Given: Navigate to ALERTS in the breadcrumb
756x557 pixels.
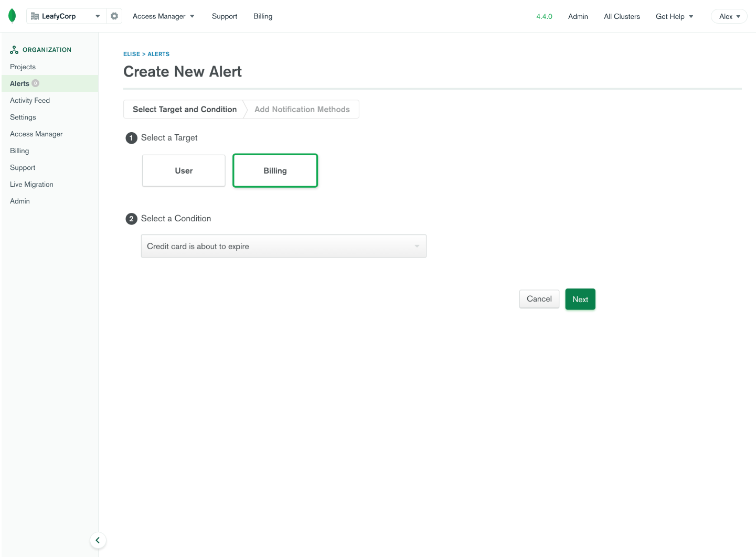Looking at the screenshot, I should (x=158, y=54).
